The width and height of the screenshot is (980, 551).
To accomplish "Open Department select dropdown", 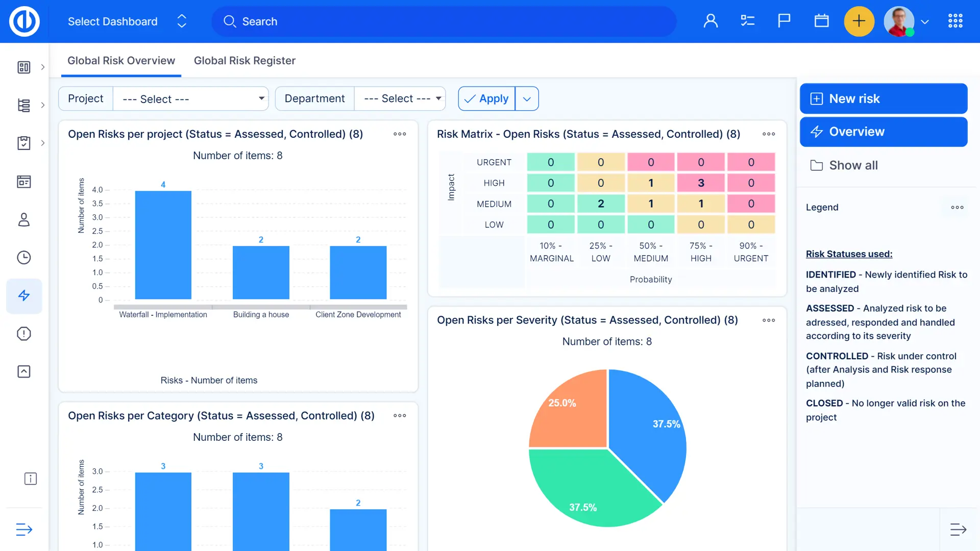I will pyautogui.click(x=400, y=99).
